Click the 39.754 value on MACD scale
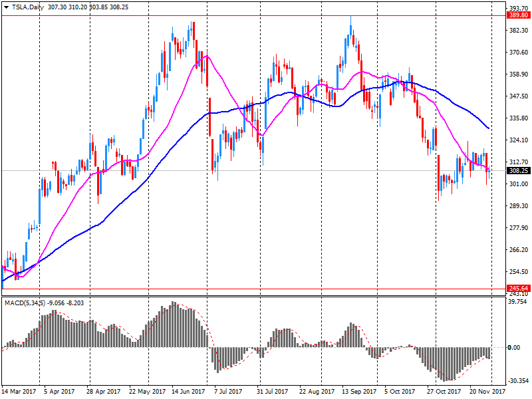Screen dimensions: 532x399 click(517, 301)
